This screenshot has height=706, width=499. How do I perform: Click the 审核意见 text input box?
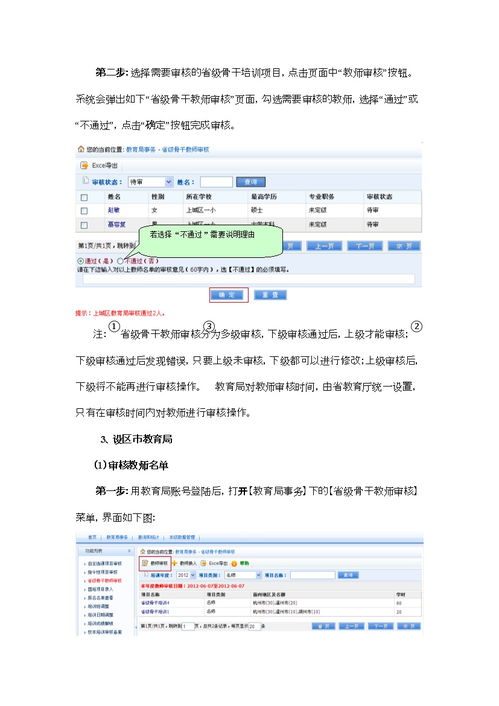(x=248, y=279)
